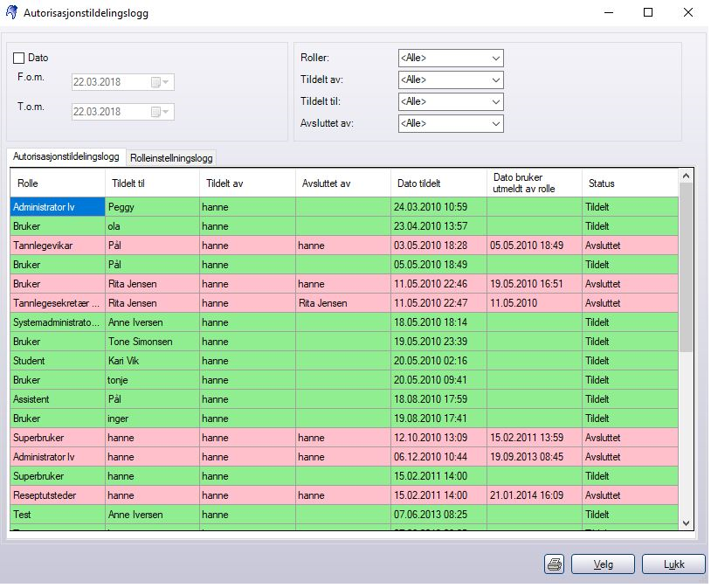The height and width of the screenshot is (588, 711).
Task: Select the Test role cell
Action: tap(58, 515)
